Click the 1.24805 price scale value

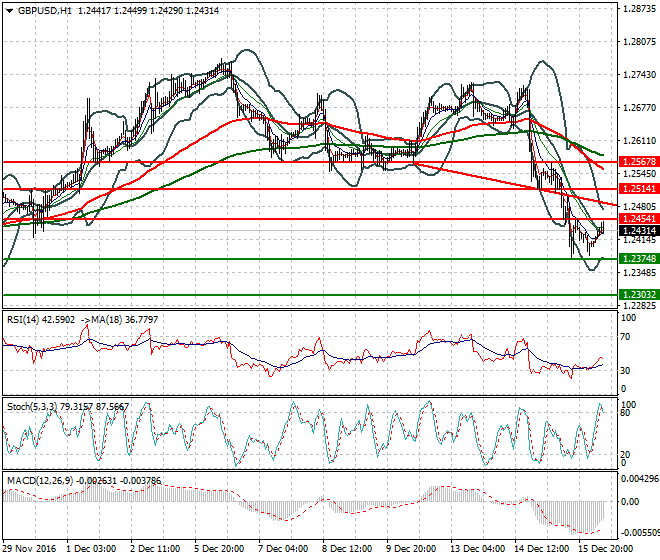(x=639, y=207)
